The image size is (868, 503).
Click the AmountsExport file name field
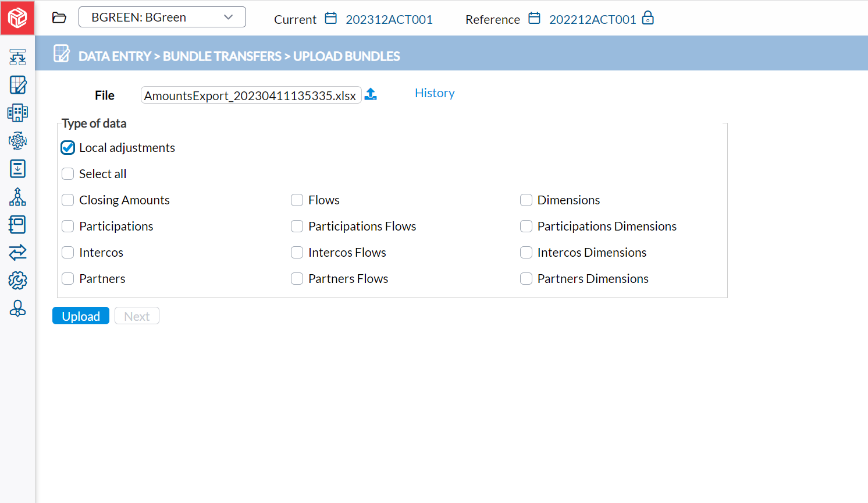(x=251, y=95)
